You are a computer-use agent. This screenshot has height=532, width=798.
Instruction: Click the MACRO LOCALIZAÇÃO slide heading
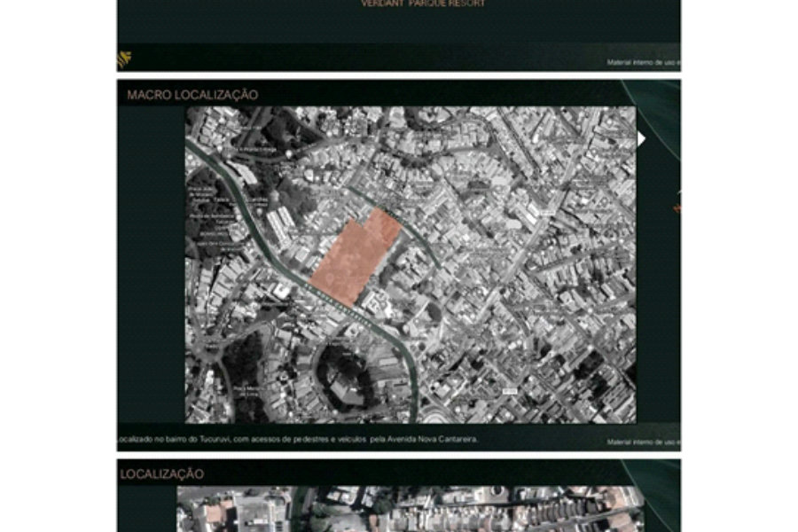pyautogui.click(x=192, y=95)
